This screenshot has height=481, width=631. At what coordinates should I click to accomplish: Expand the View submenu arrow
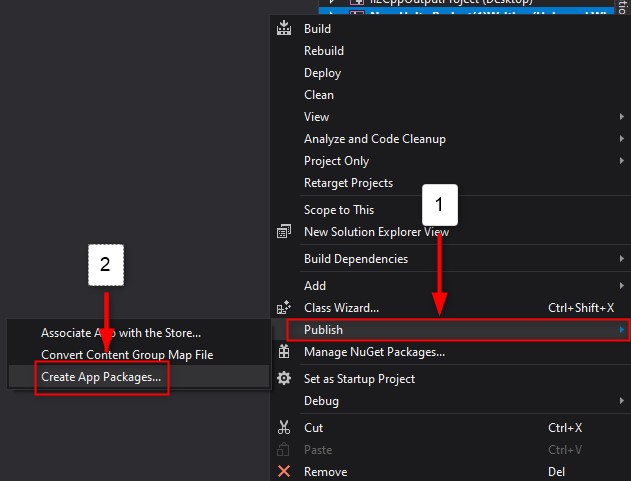coord(621,117)
